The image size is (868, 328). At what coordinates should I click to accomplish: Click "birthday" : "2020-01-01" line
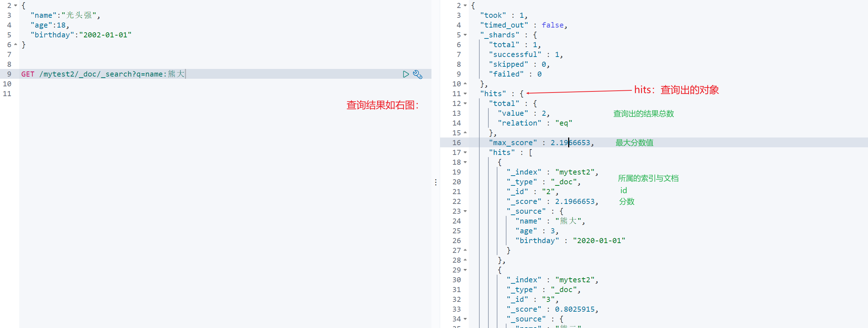[570, 241]
